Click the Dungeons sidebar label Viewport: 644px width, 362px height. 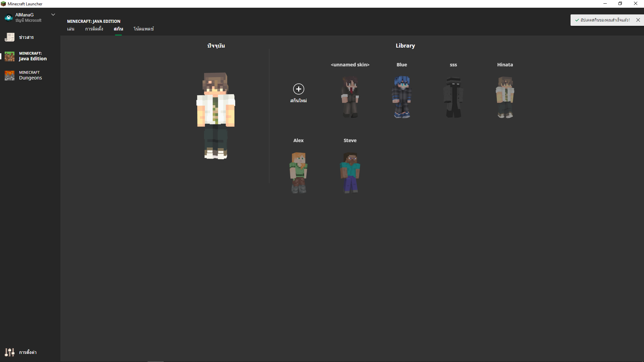(31, 78)
